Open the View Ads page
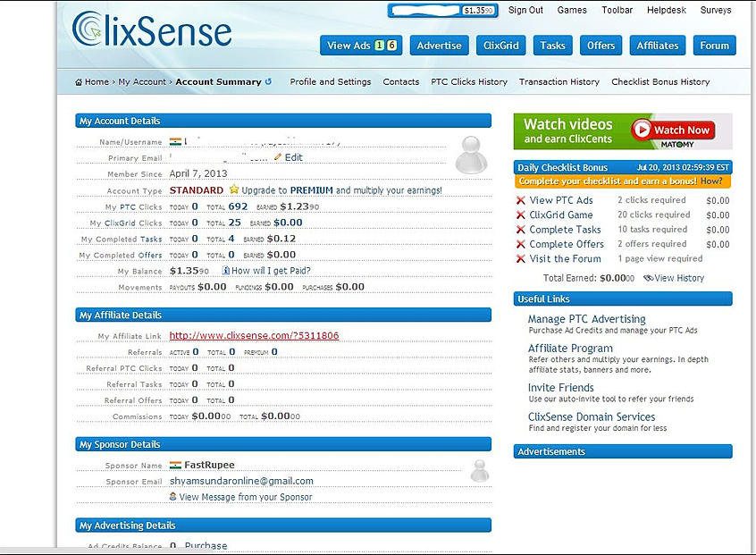 [x=361, y=46]
